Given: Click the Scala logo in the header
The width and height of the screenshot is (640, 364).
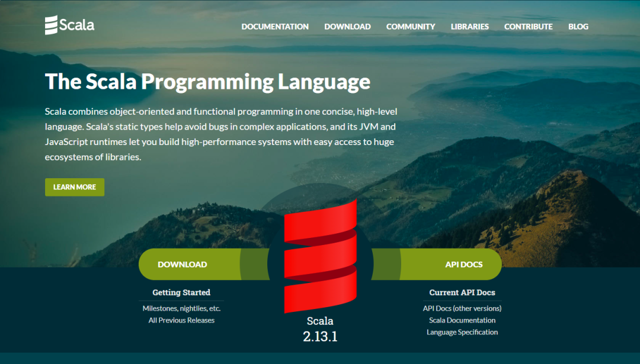Looking at the screenshot, I should point(69,25).
